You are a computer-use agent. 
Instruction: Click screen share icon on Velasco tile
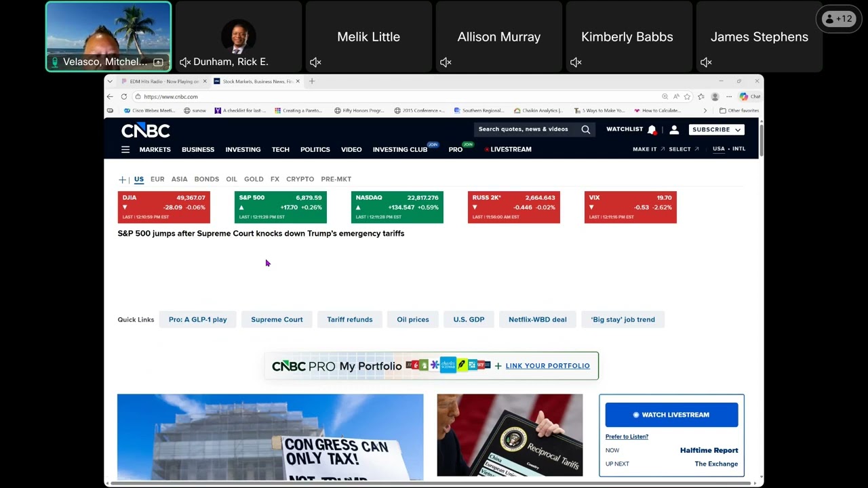(x=158, y=62)
